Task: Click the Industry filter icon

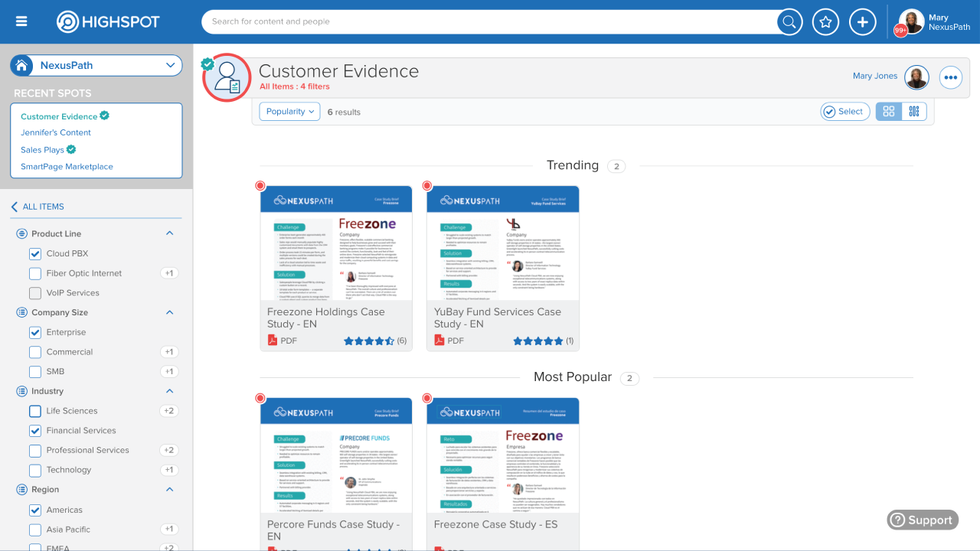Action: (x=21, y=391)
